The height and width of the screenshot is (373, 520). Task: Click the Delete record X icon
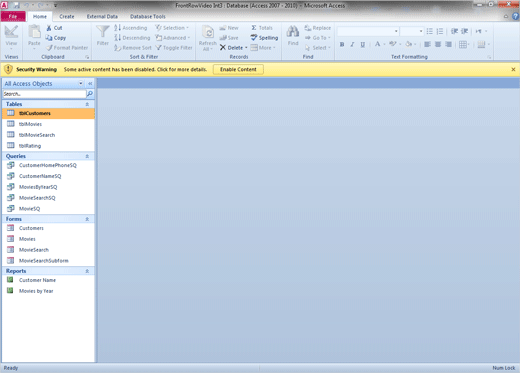tap(223, 48)
